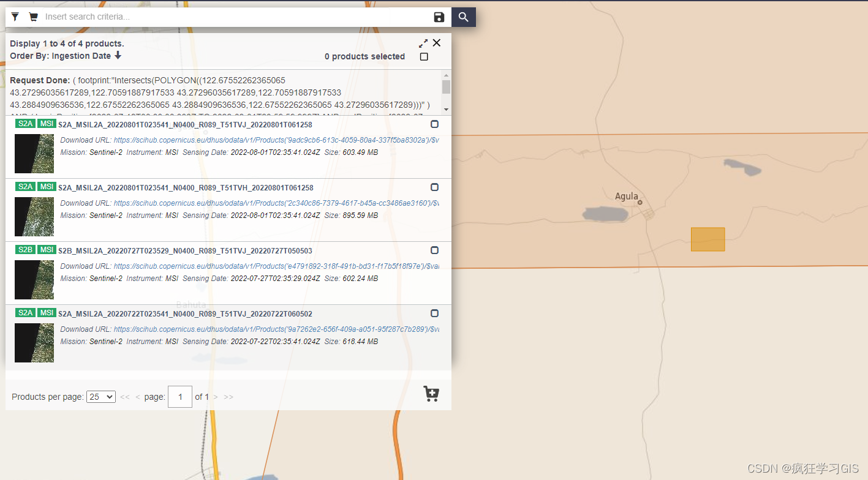Open download URL for product 2c340c86-7379

pos(276,203)
